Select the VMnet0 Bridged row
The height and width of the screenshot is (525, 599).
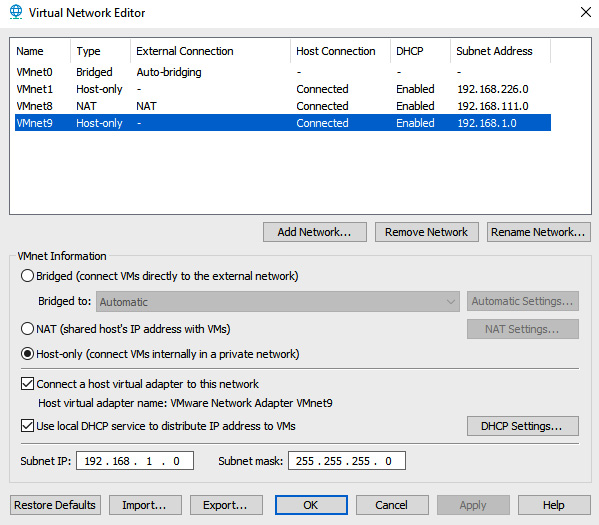283,72
